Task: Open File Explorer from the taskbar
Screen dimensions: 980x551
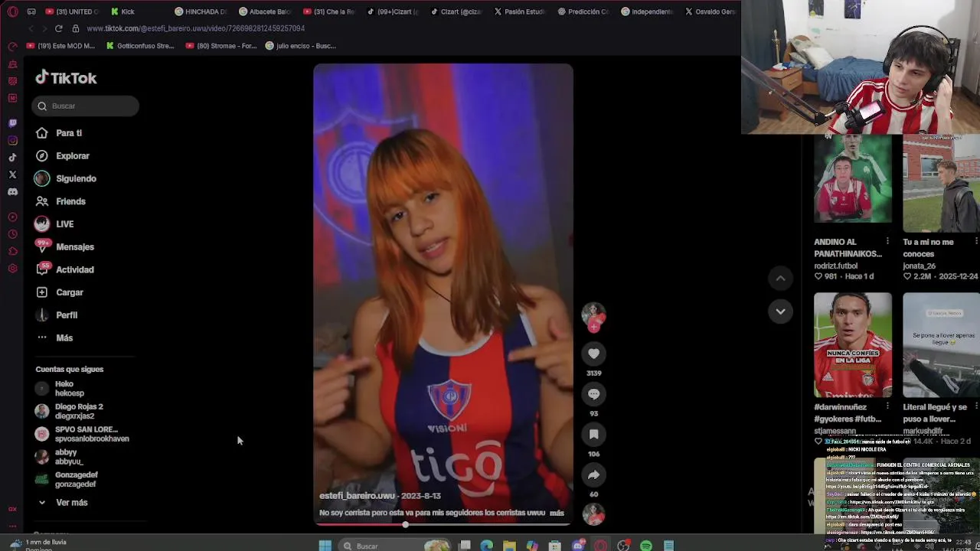Action: click(509, 546)
